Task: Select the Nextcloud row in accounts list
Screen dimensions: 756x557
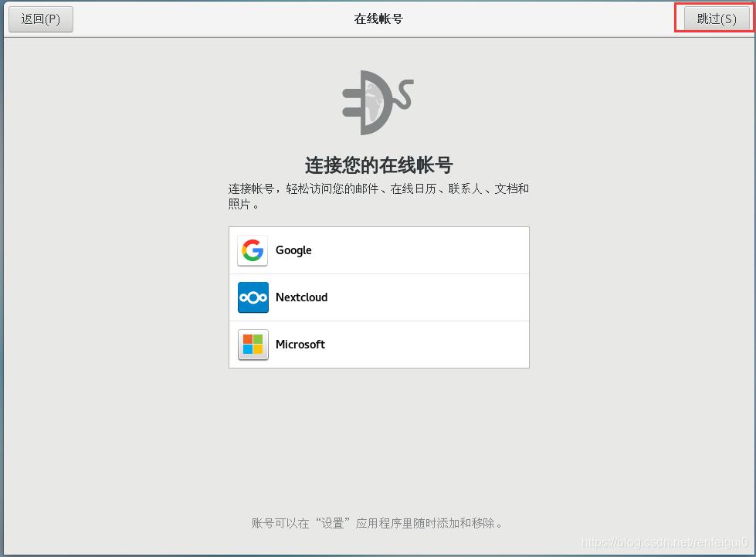Action: click(378, 297)
